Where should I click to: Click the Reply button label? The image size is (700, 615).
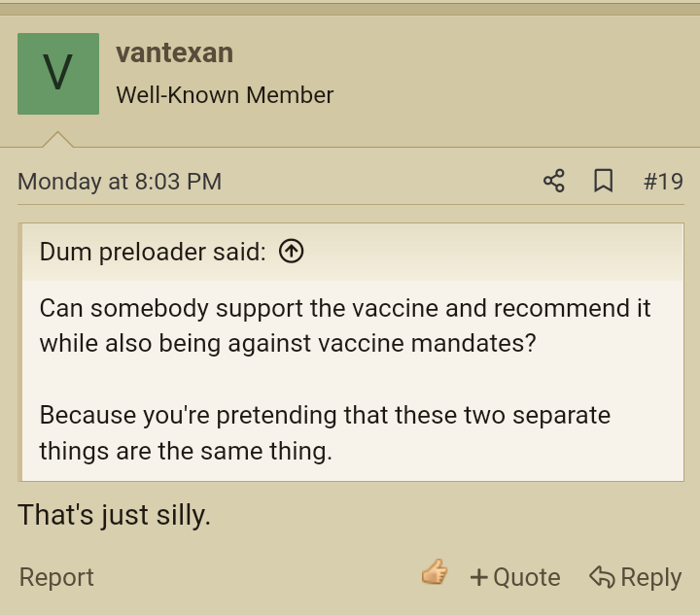[650, 577]
